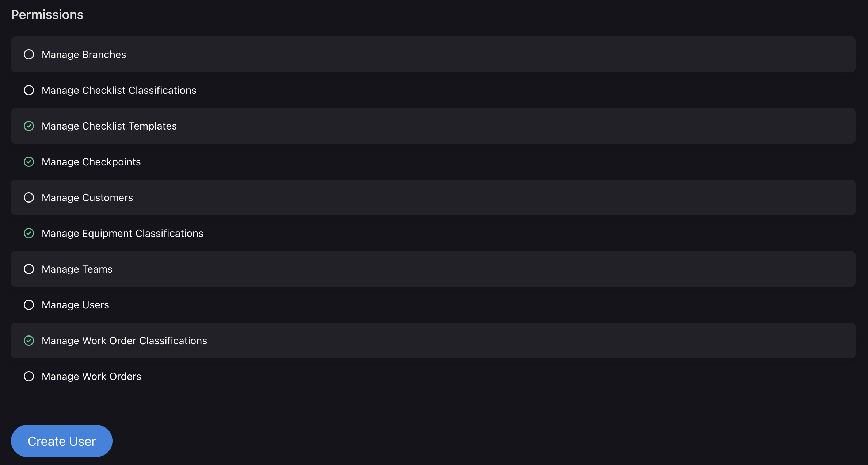Enable the Manage Branches circle checkbox
The width and height of the screenshot is (868, 465).
(29, 54)
